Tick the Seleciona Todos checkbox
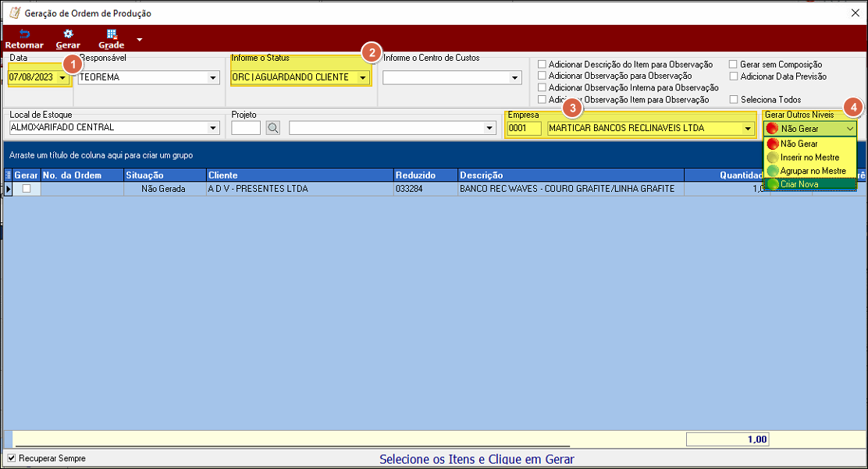 tap(734, 100)
